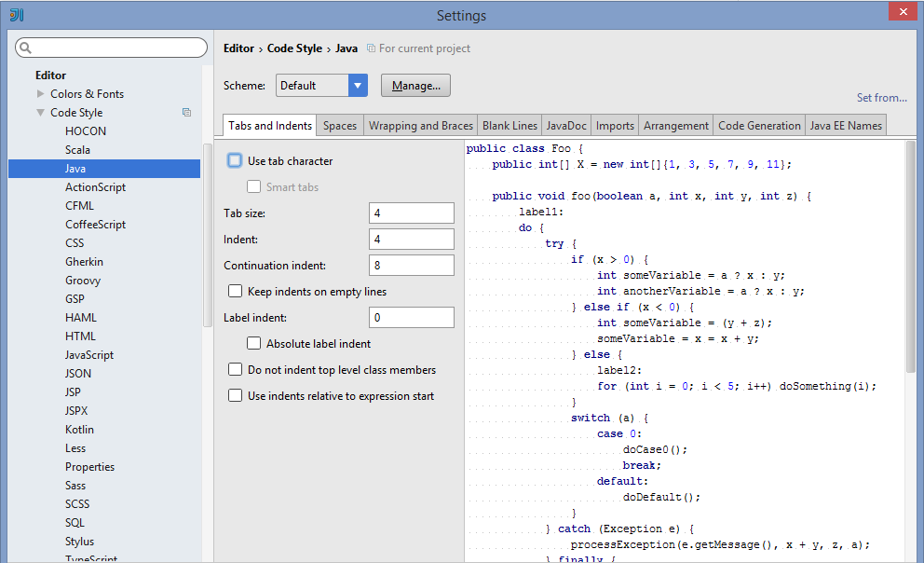Click the Code Style breadcrumb
Screen dimensions: 924x563
[x=294, y=48]
